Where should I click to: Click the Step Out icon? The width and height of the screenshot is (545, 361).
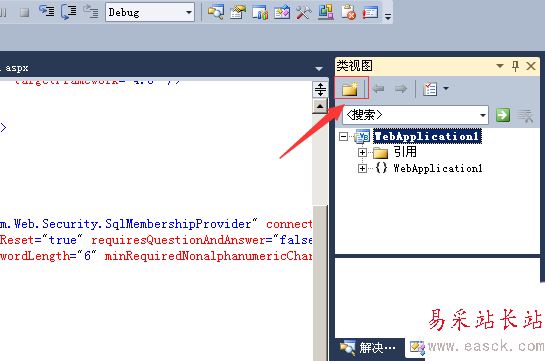(91, 11)
